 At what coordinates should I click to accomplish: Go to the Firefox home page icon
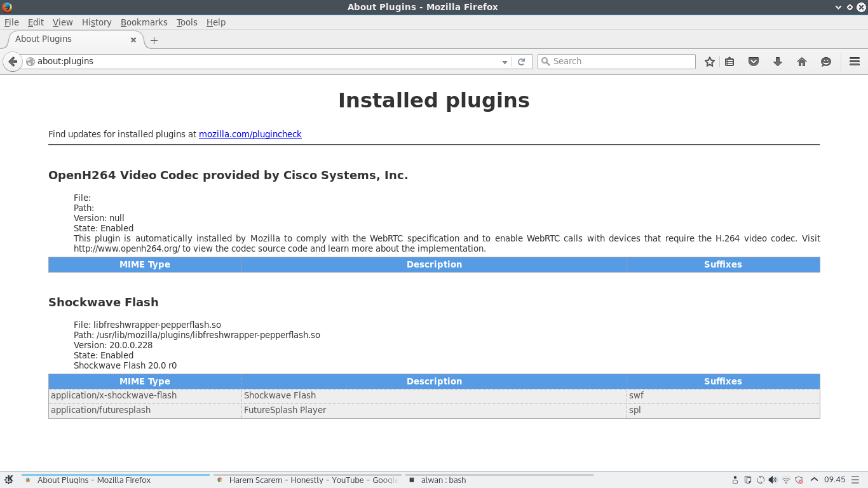802,62
